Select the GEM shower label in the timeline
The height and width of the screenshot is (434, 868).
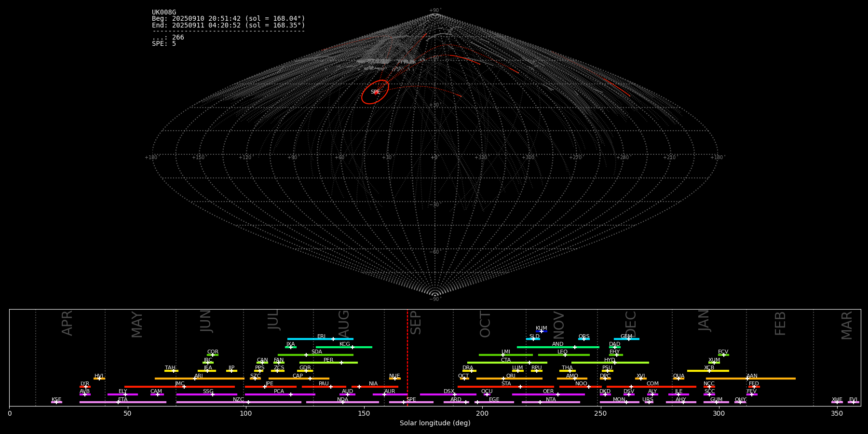pyautogui.click(x=626, y=337)
